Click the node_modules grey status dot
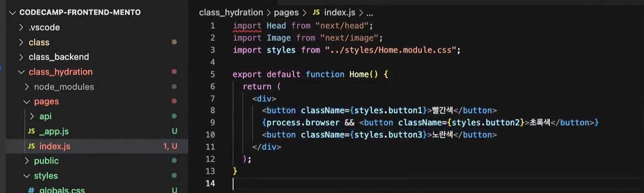644x193 pixels. [174, 87]
